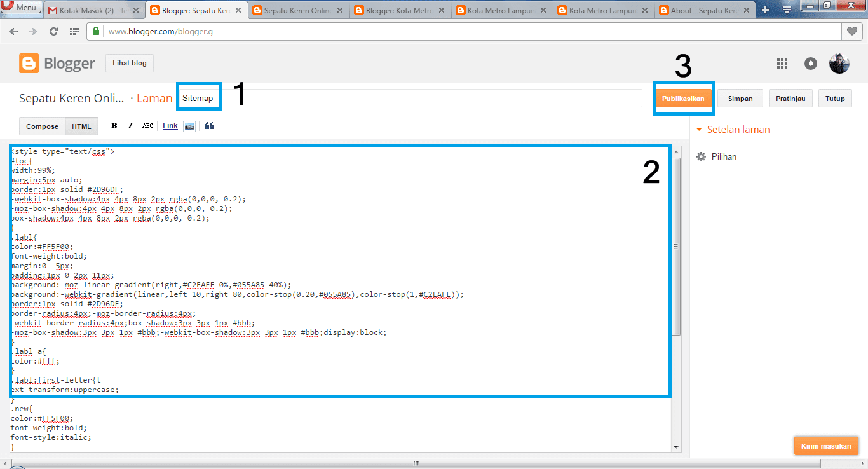Open the Google apps grid icon
The image size is (868, 469).
782,64
